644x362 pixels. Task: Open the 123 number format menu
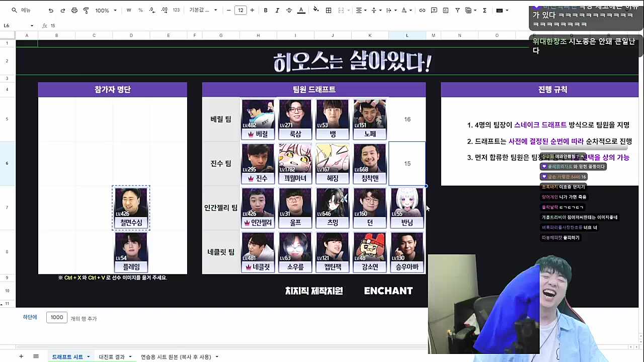point(176,10)
